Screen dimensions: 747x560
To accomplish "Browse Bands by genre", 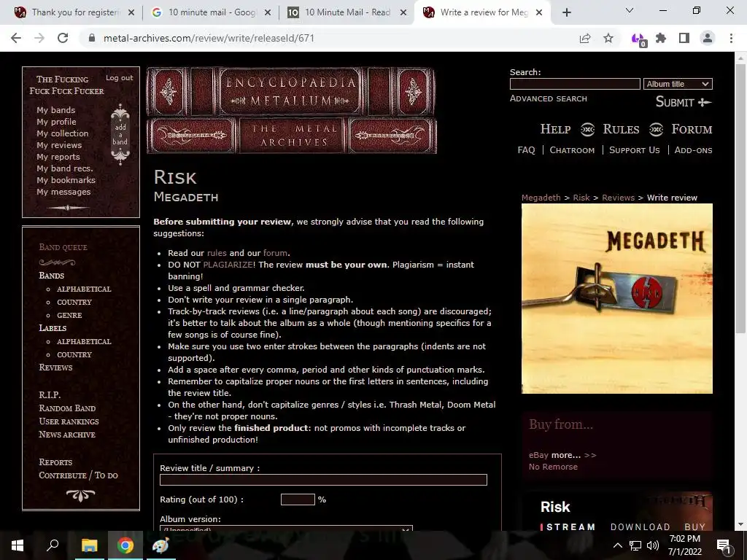I will (x=69, y=315).
